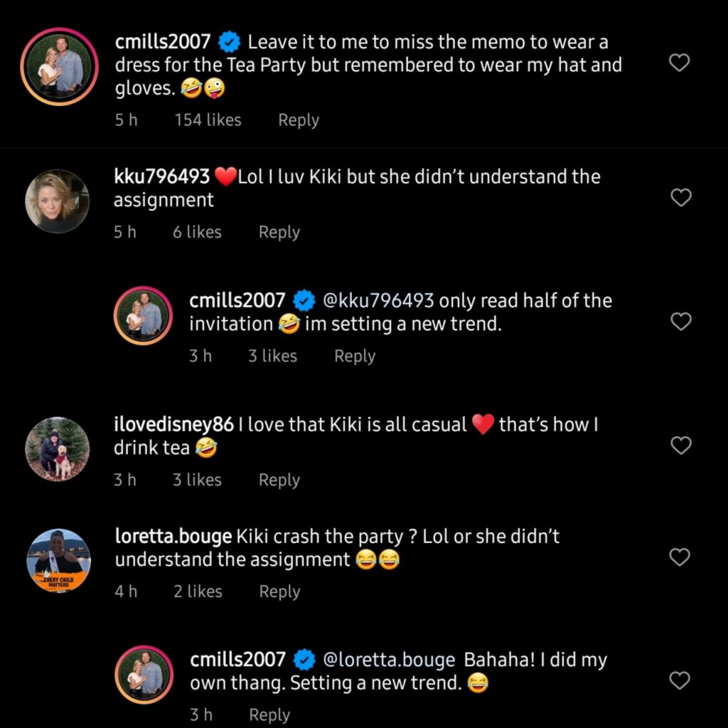
Task: Show the 6 likes on kku796493's comment
Action: coord(197,232)
